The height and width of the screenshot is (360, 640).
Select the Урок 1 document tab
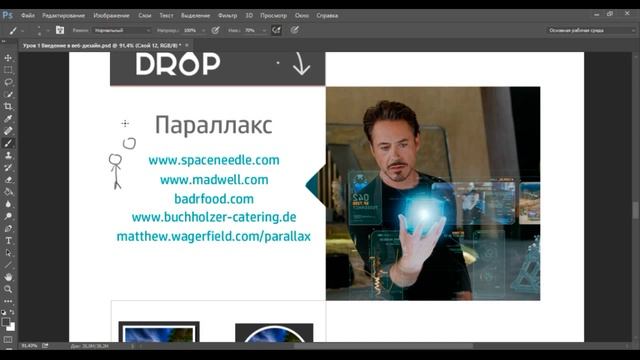pyautogui.click(x=102, y=45)
